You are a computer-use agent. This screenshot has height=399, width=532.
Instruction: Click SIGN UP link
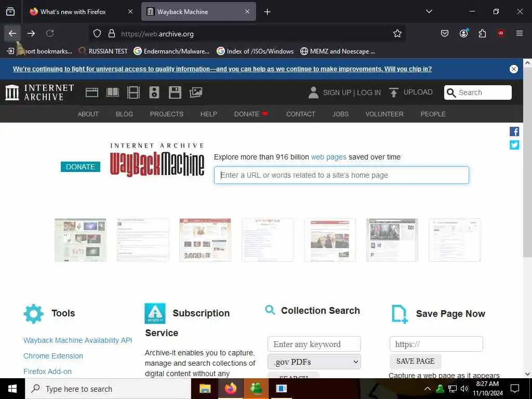coord(337,92)
